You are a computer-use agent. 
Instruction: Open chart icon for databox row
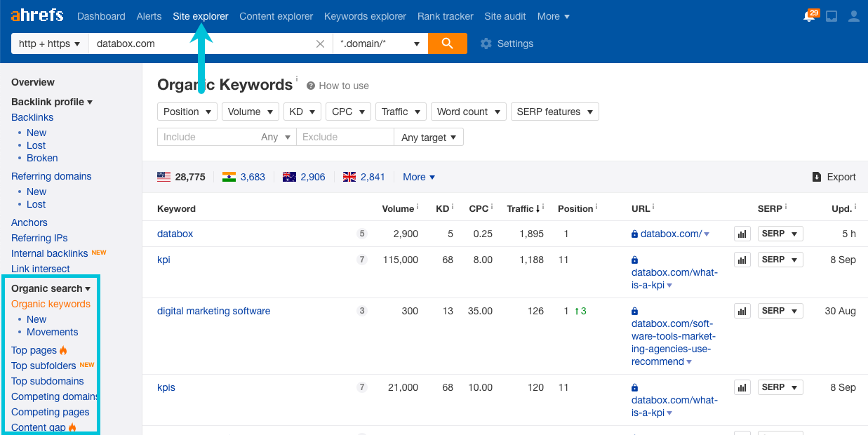pos(742,234)
